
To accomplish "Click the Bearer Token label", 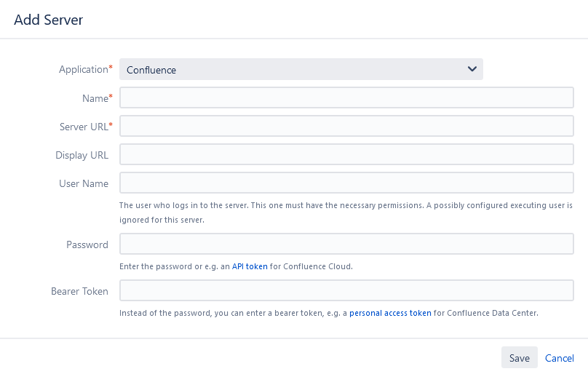I will point(79,291).
